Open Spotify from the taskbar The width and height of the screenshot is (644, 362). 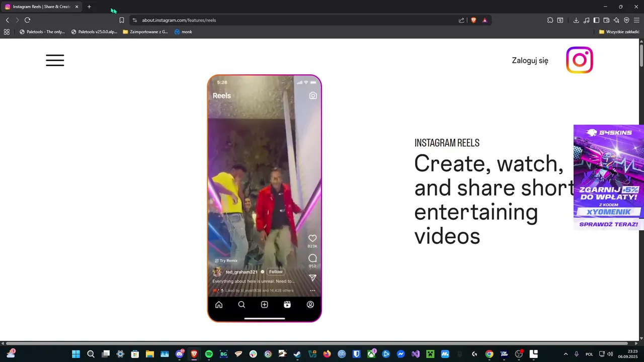[209, 354]
